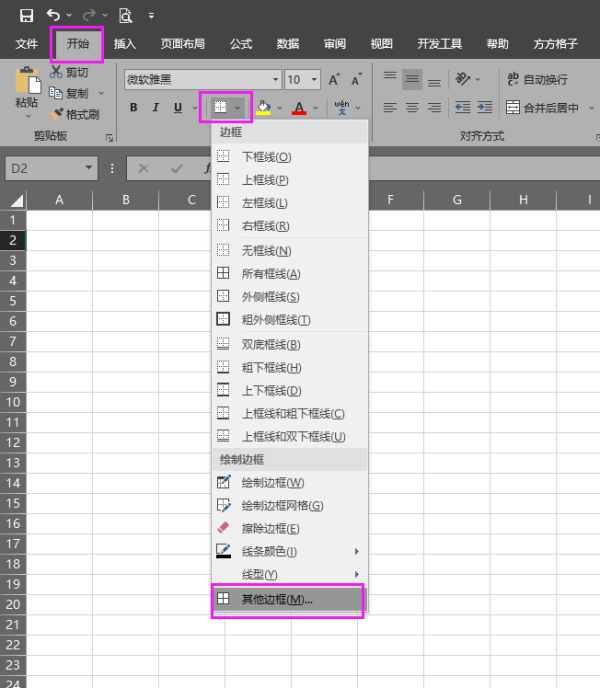Open clipboard pane launcher in 剪贴板 group
Viewport: 600px width, 688px height.
[109, 138]
